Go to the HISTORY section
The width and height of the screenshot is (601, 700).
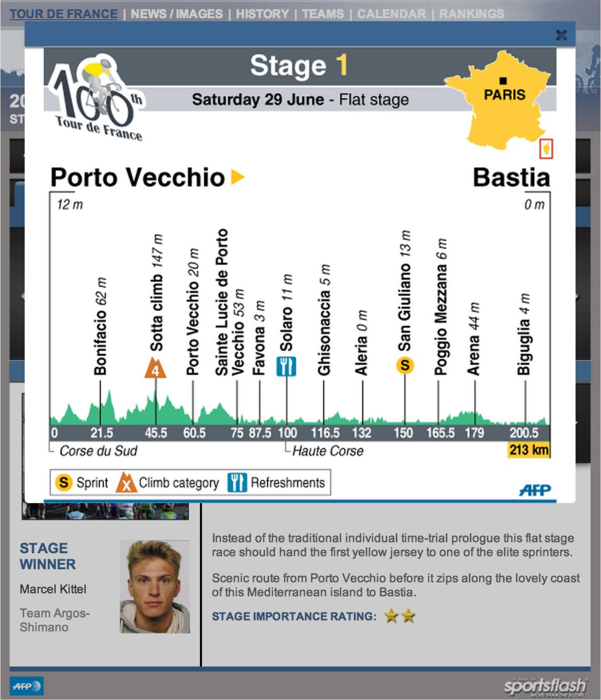coord(263,14)
